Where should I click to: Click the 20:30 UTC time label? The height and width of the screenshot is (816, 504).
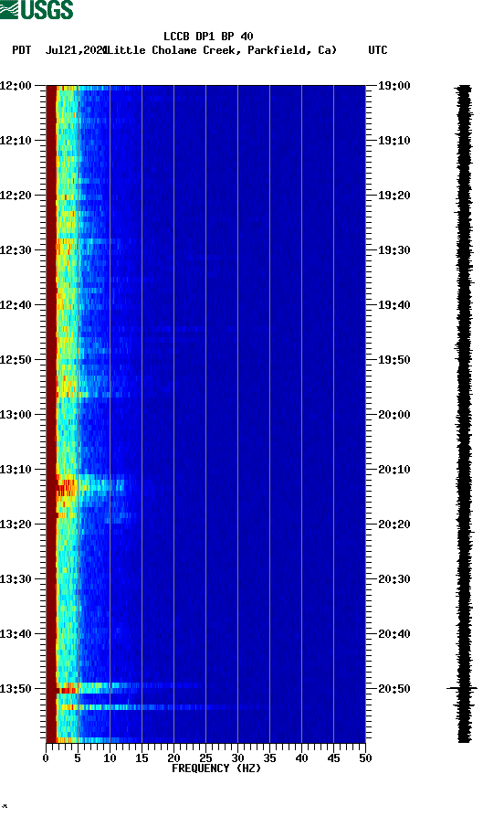394,578
